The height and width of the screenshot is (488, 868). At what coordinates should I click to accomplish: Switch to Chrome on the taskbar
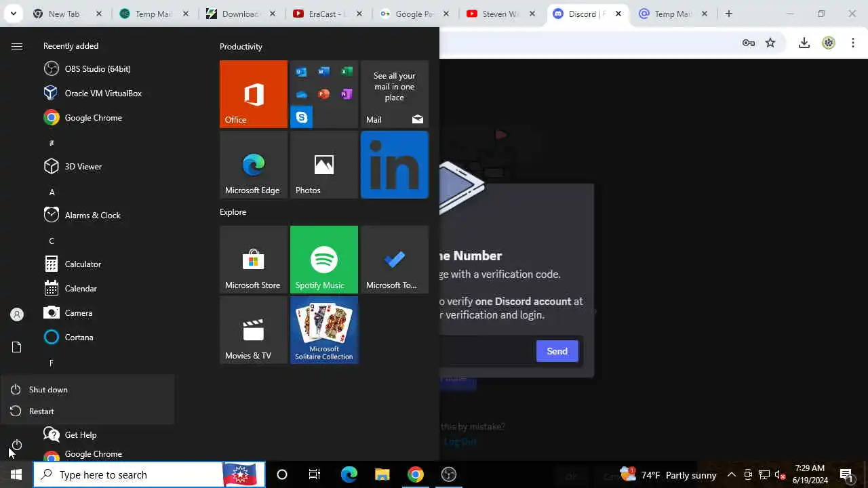coord(415,474)
